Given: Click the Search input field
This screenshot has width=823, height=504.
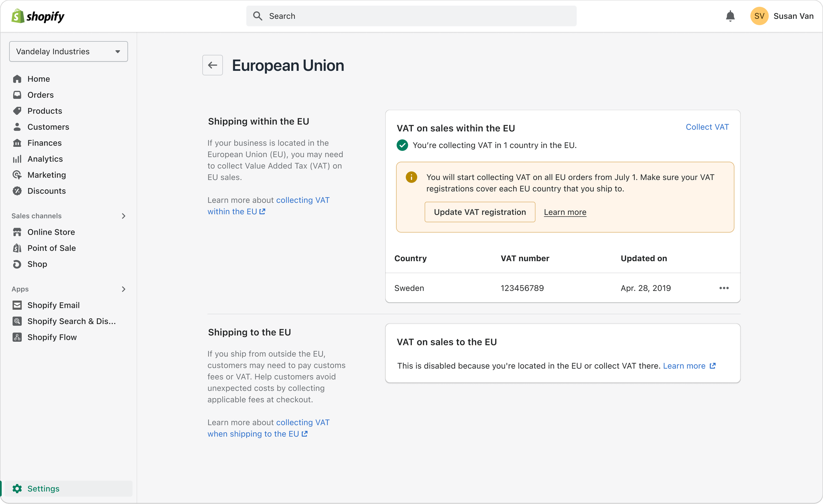Looking at the screenshot, I should 411,16.
